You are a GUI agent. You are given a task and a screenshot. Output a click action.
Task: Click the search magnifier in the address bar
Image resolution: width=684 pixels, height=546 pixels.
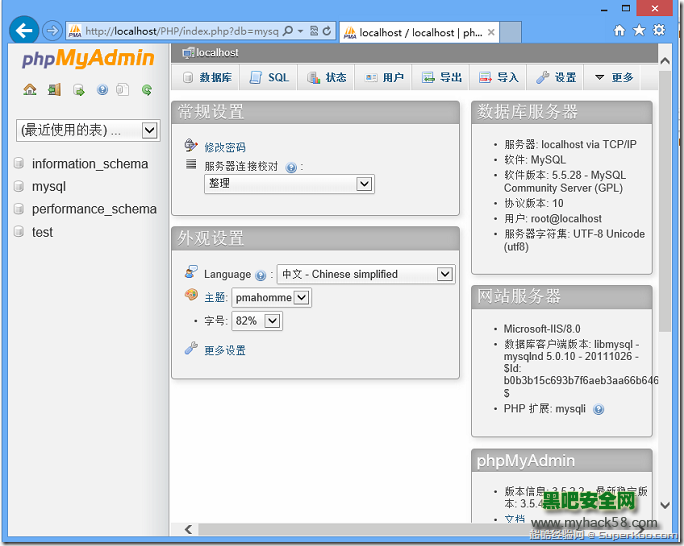(287, 31)
